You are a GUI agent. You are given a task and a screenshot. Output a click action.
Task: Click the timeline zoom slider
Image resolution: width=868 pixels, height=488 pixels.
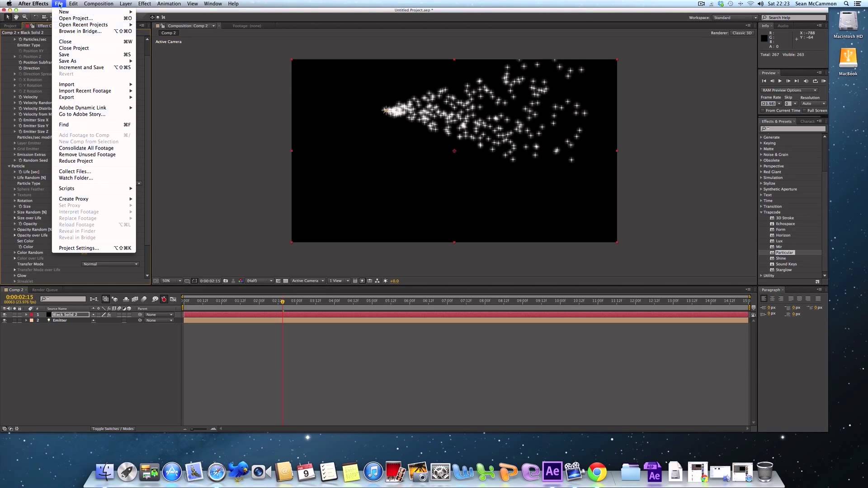pos(199,428)
